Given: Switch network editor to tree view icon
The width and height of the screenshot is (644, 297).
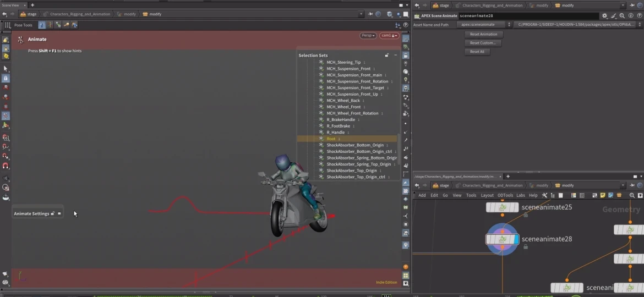Looking at the screenshot, I should [x=553, y=195].
